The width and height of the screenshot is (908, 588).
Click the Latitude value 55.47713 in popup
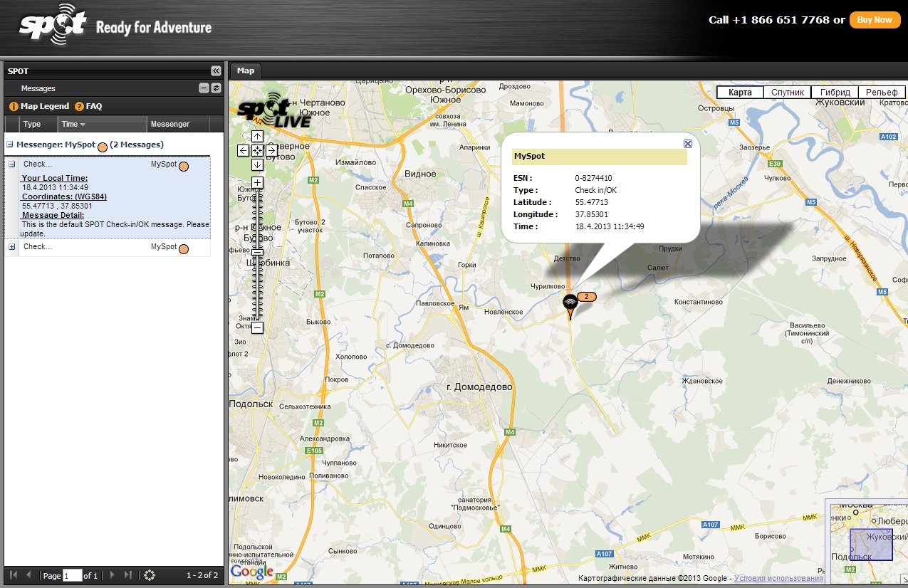[x=591, y=202]
